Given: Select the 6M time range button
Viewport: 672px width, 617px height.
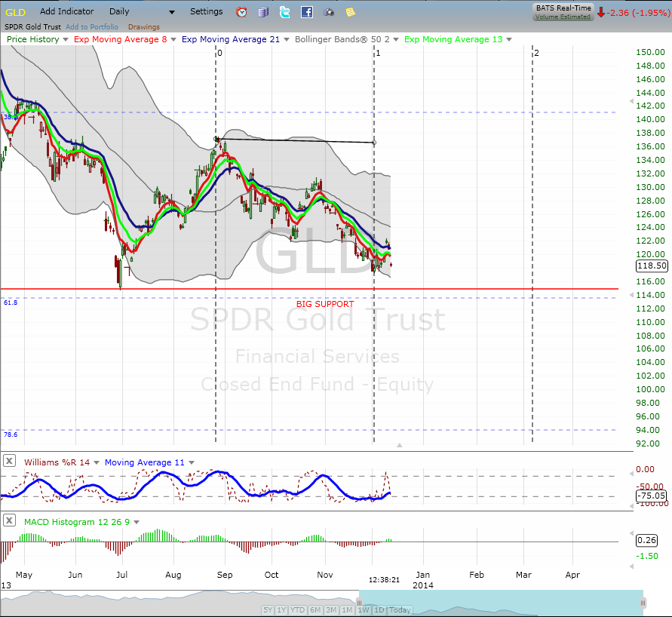Looking at the screenshot, I should tap(315, 609).
